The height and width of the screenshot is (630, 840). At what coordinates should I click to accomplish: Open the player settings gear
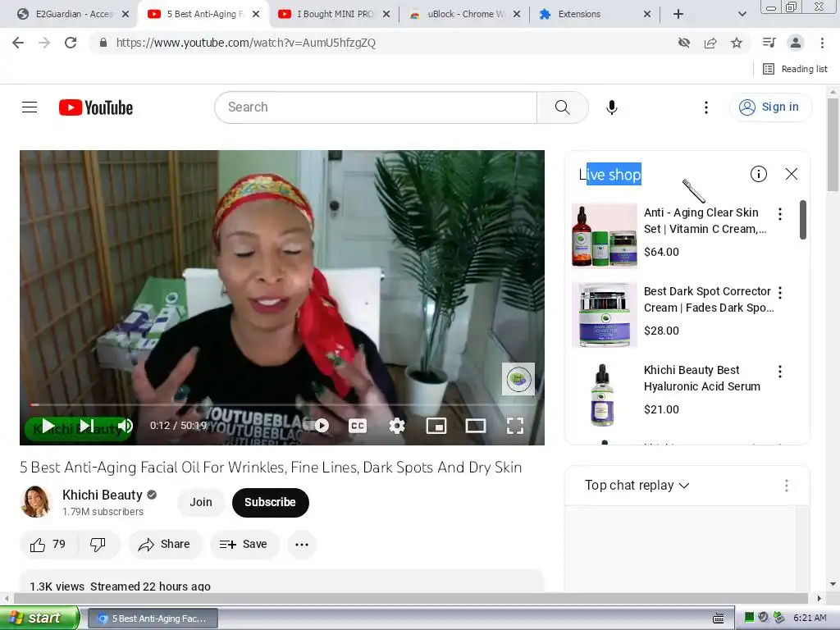[397, 426]
